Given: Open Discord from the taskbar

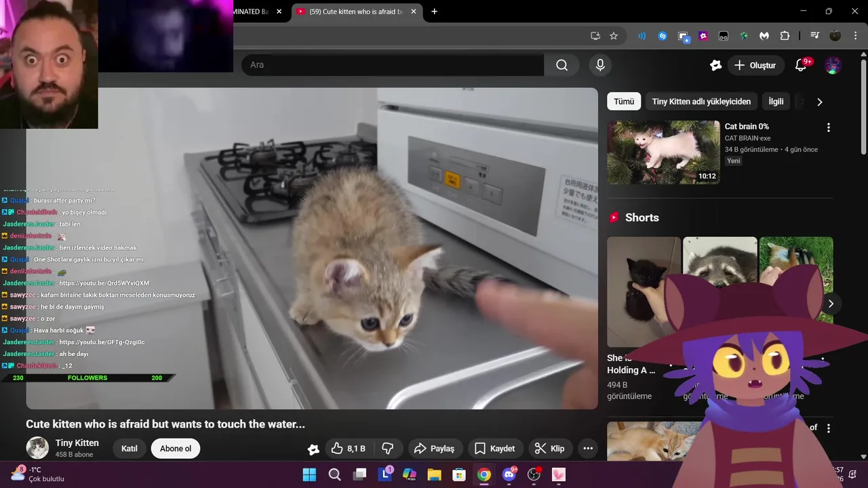Looking at the screenshot, I should [509, 474].
